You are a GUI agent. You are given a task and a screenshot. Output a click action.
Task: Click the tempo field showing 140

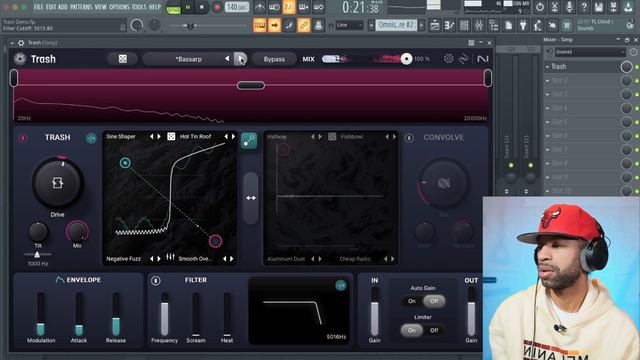coord(237,7)
